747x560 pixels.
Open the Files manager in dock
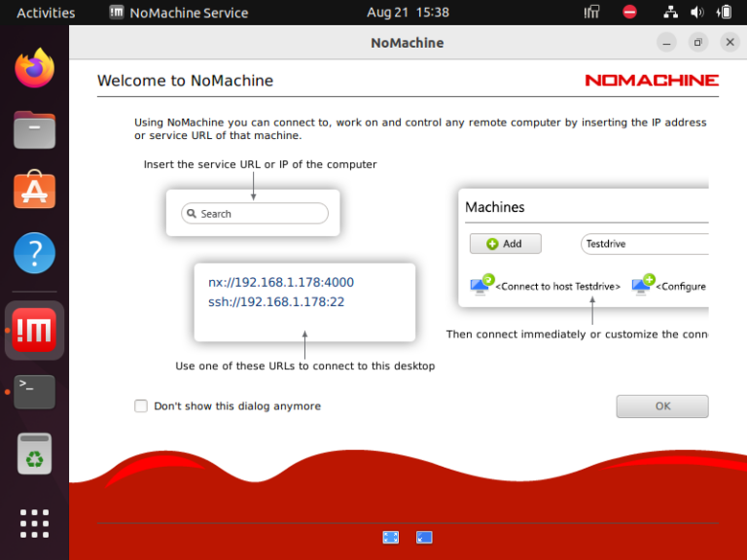coord(34,129)
